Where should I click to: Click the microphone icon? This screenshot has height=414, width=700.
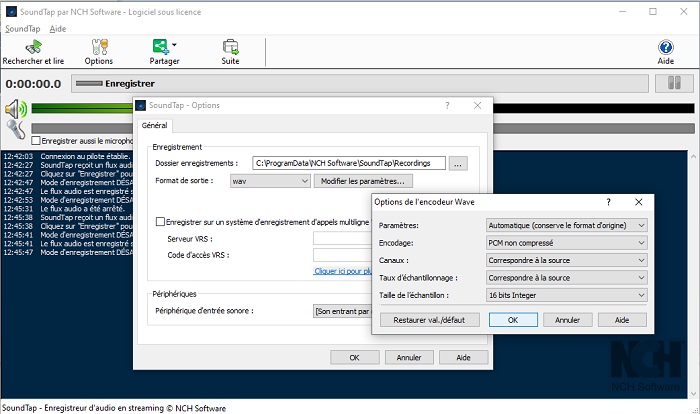pyautogui.click(x=16, y=130)
